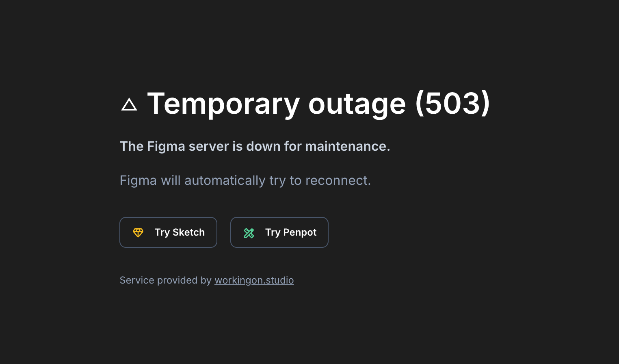Click the word "will" in gray message
The width and height of the screenshot is (619, 364).
[x=171, y=180]
